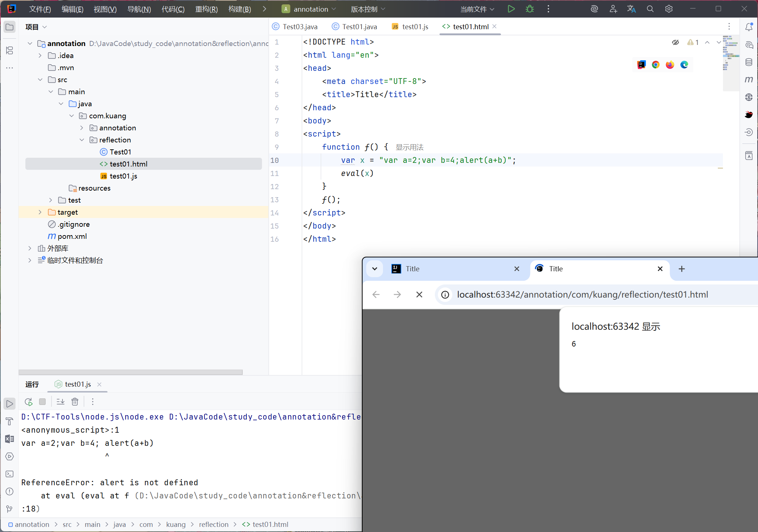
Task: Collapse the reflection package node
Action: click(x=82, y=140)
